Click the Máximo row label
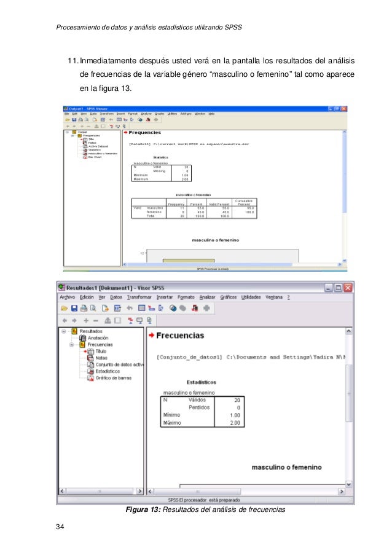This screenshot has height=555, width=392. 172,423
